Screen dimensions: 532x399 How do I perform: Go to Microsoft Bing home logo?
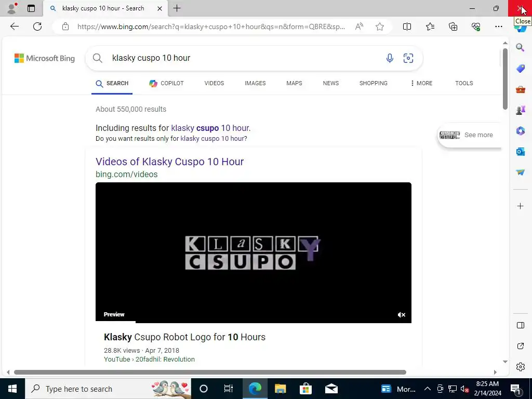45,58
